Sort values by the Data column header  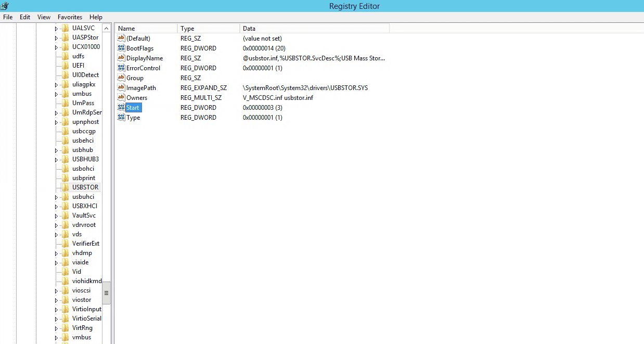(x=315, y=29)
